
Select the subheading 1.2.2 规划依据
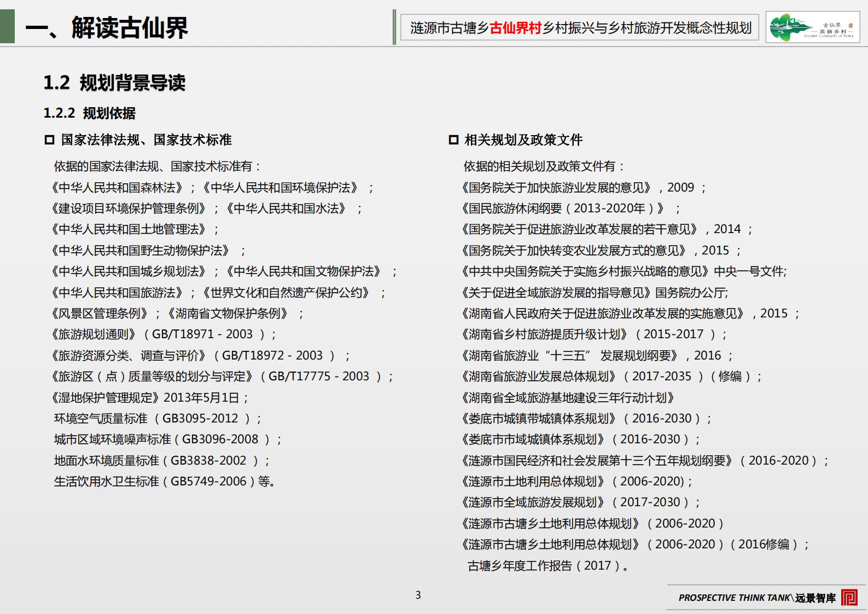[x=90, y=113]
